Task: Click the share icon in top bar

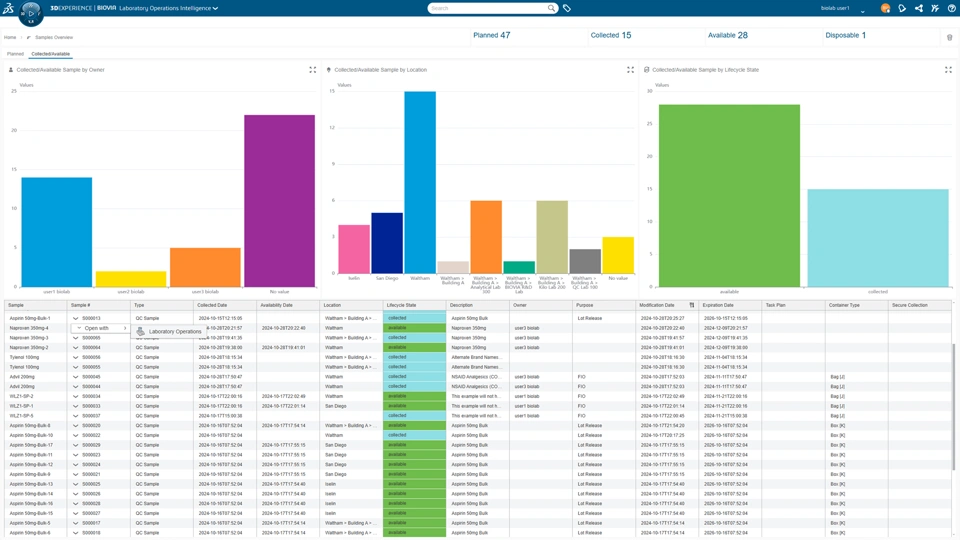Action: pos(918,8)
